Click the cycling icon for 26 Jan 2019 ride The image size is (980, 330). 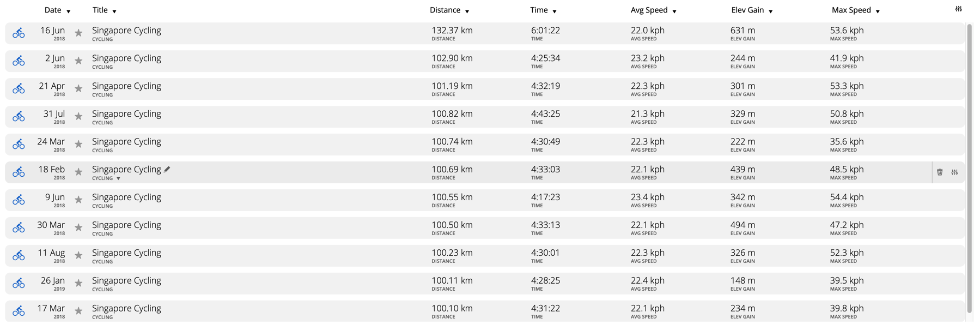19,284
